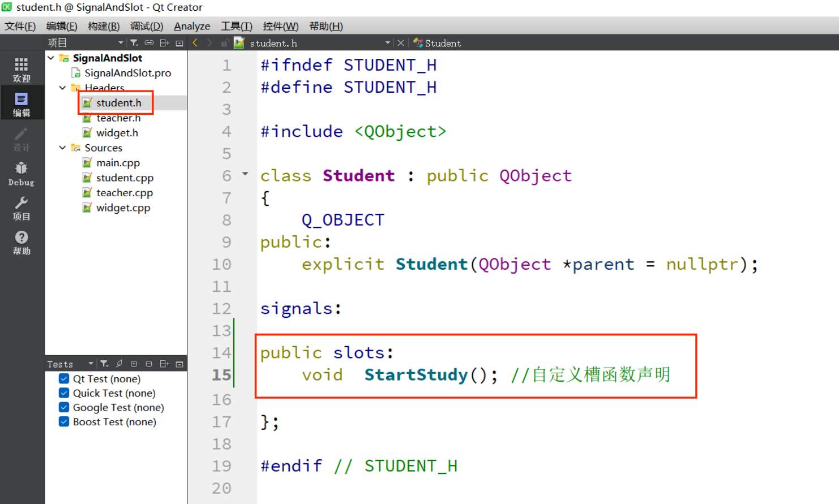Click the signals: keyword on line 12
The width and height of the screenshot is (839, 504).
(301, 309)
